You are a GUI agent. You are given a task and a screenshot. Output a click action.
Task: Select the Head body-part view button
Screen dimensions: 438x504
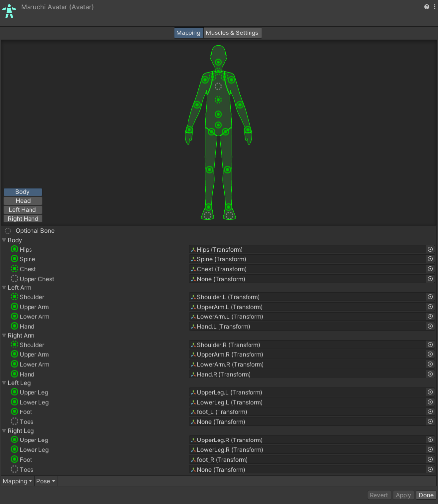click(23, 201)
